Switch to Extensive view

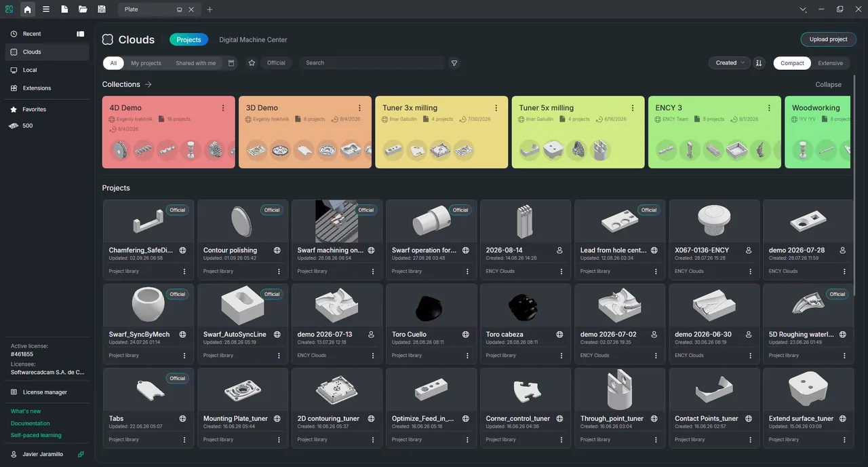pyautogui.click(x=830, y=63)
